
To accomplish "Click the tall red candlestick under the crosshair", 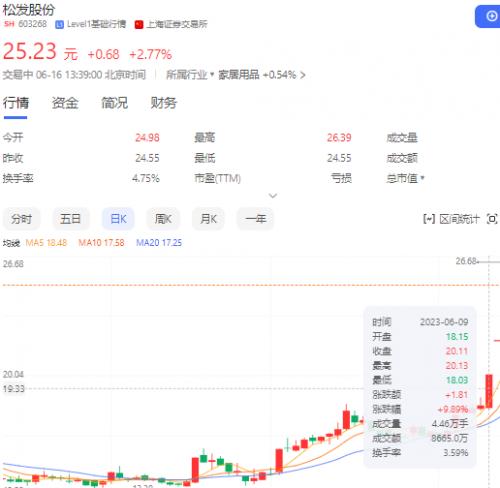I will 489,391.
